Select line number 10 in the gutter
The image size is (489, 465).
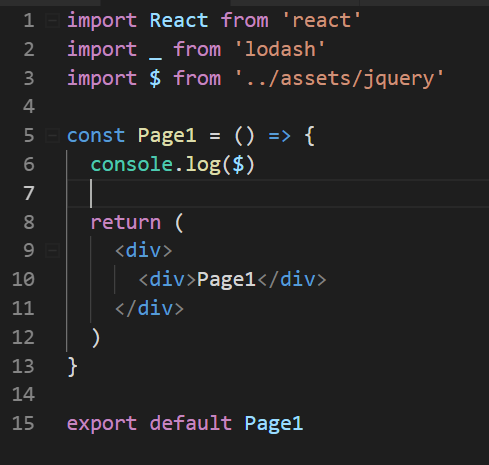pos(23,279)
